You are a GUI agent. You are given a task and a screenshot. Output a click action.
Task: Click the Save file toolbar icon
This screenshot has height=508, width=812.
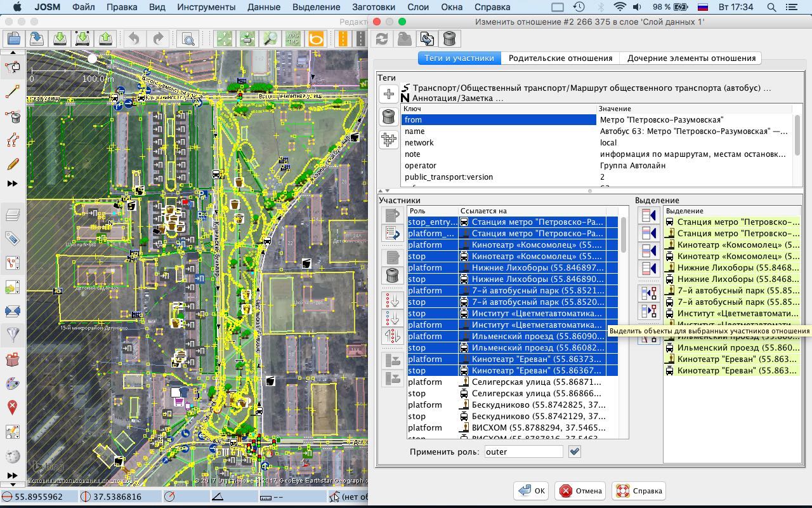coord(36,39)
